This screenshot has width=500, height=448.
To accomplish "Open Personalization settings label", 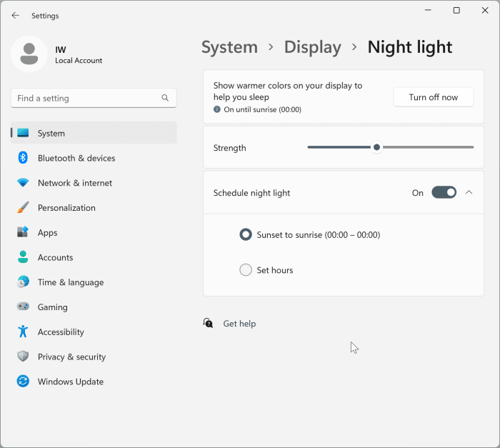I will pyautogui.click(x=66, y=208).
